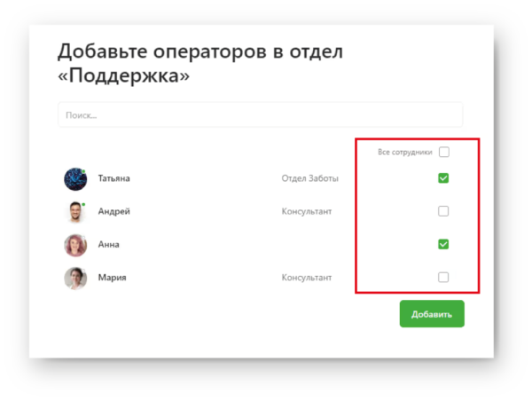Select the name Татьяна

pos(114,178)
